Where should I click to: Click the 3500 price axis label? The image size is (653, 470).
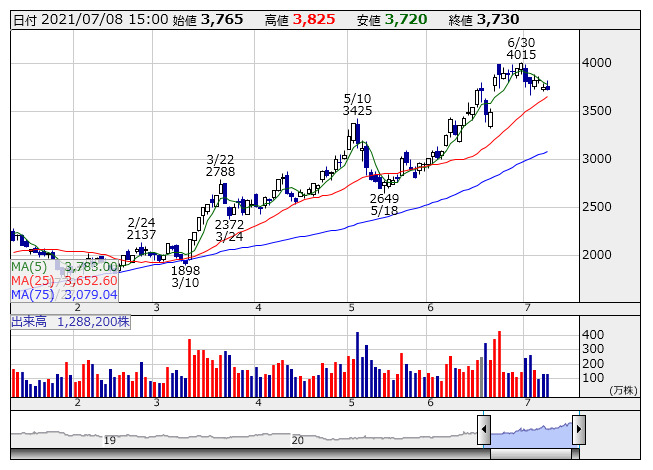[x=596, y=111]
